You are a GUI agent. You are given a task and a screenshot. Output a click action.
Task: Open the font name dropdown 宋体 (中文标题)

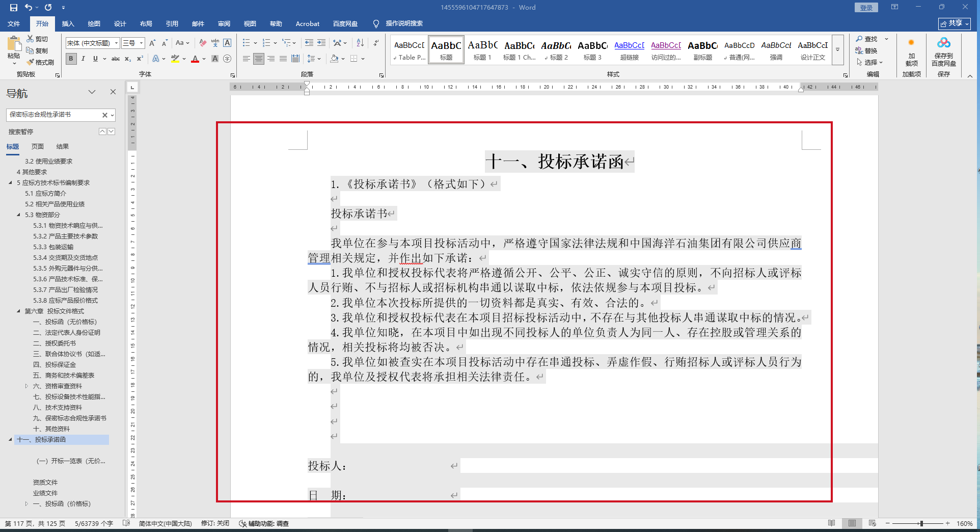click(x=117, y=43)
